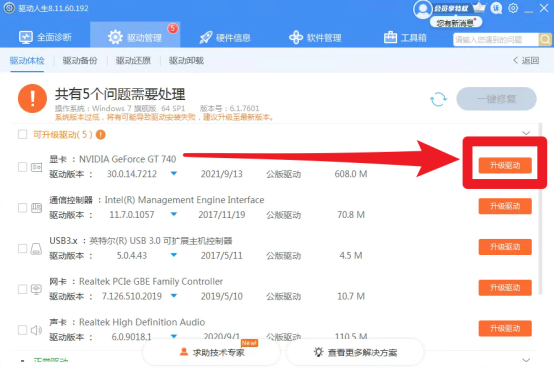Image resolution: width=554 pixels, height=368 pixels.
Task: Select 驱动体检 sub-tab
Action: point(27,61)
